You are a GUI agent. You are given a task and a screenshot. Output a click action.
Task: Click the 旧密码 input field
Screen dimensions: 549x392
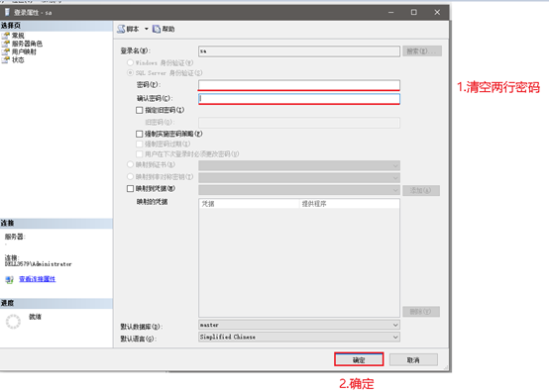pyautogui.click(x=299, y=123)
